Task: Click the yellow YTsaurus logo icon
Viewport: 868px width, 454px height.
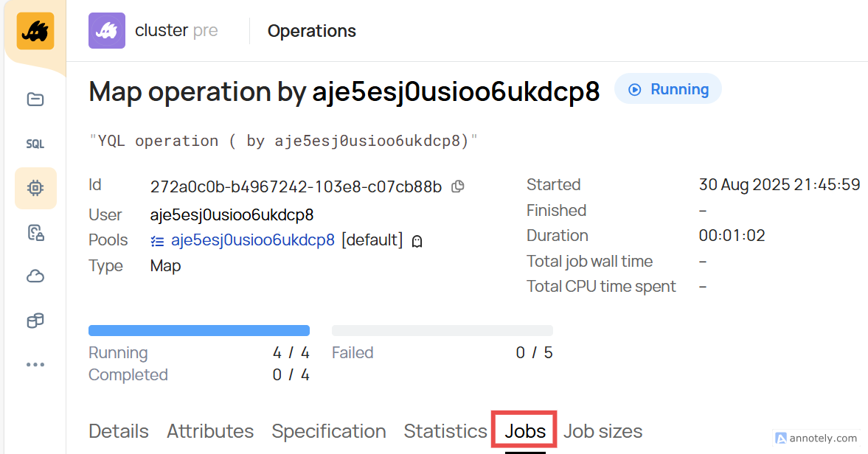Action: pos(35,31)
